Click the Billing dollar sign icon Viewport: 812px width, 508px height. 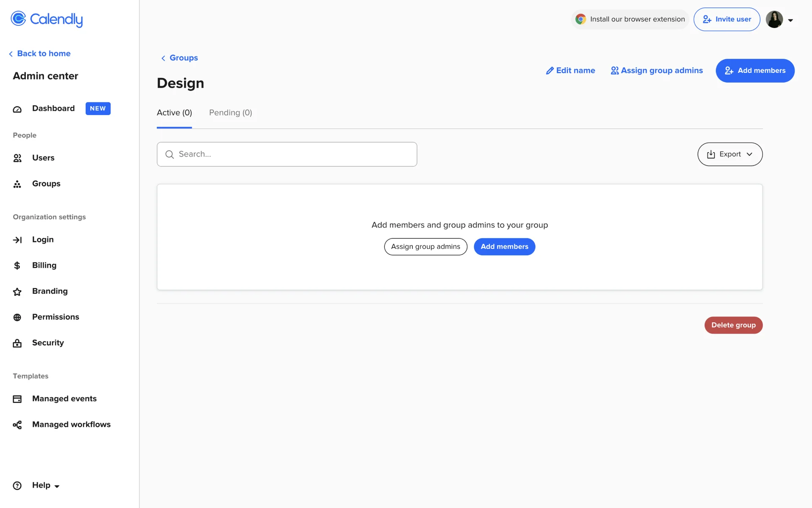point(17,266)
